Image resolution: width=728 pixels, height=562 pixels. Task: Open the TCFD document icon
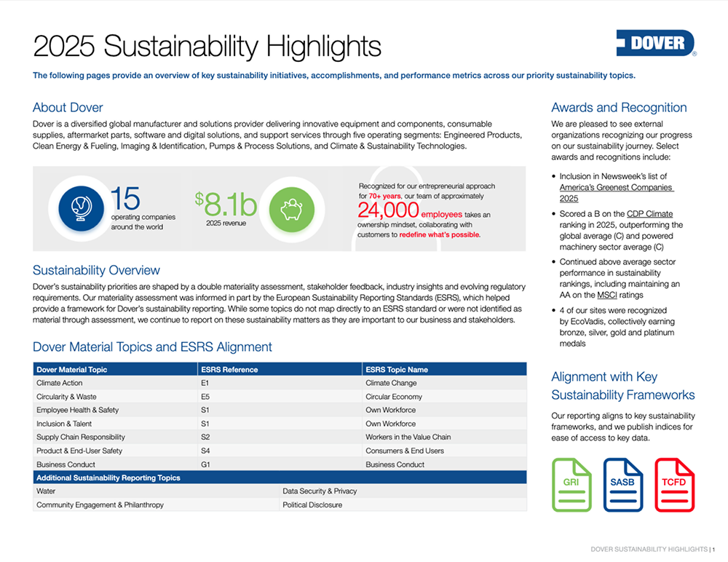click(674, 485)
